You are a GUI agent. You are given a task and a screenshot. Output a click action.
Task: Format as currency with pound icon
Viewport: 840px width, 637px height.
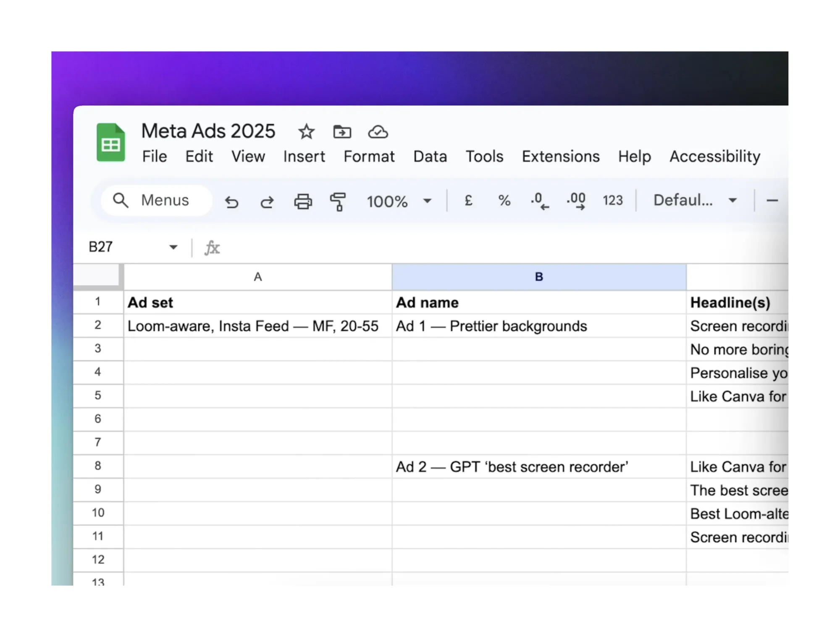(469, 200)
